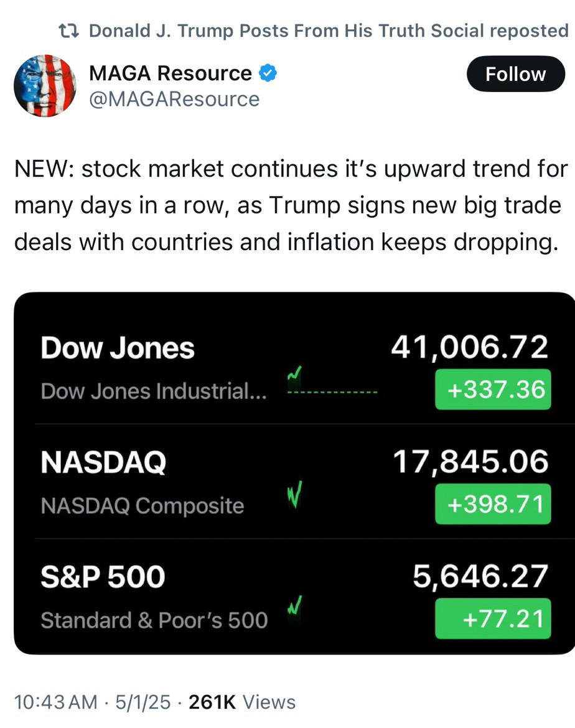Toggle the S&P 500 +77.21 change badge
Viewport: 575px width, 728px height.
493,618
